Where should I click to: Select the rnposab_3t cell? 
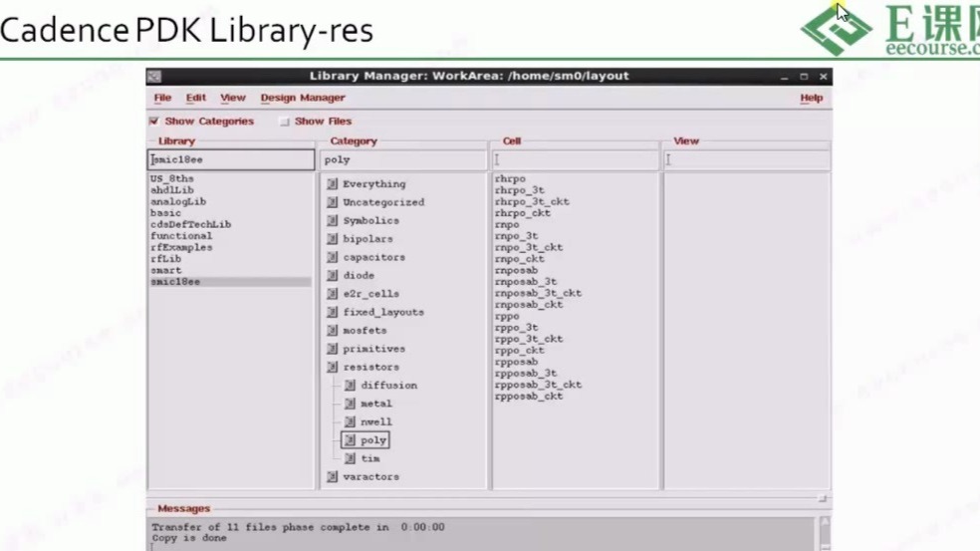tap(526, 282)
